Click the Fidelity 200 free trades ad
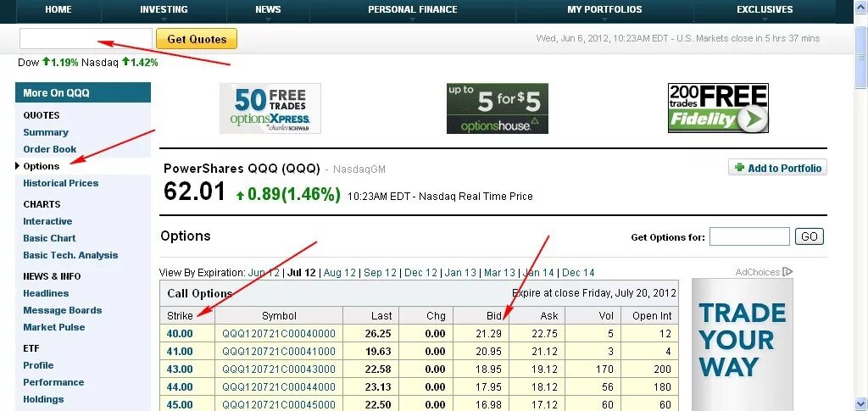 click(x=718, y=108)
